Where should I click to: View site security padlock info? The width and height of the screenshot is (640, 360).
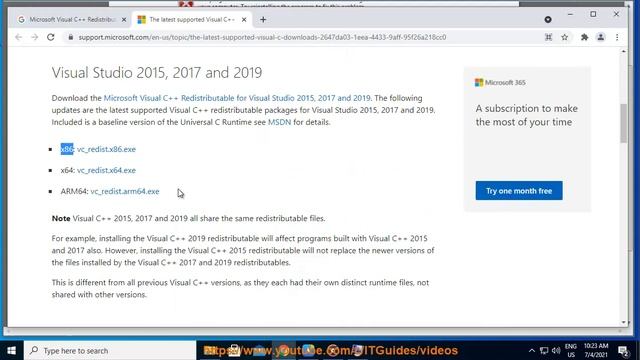[71, 37]
